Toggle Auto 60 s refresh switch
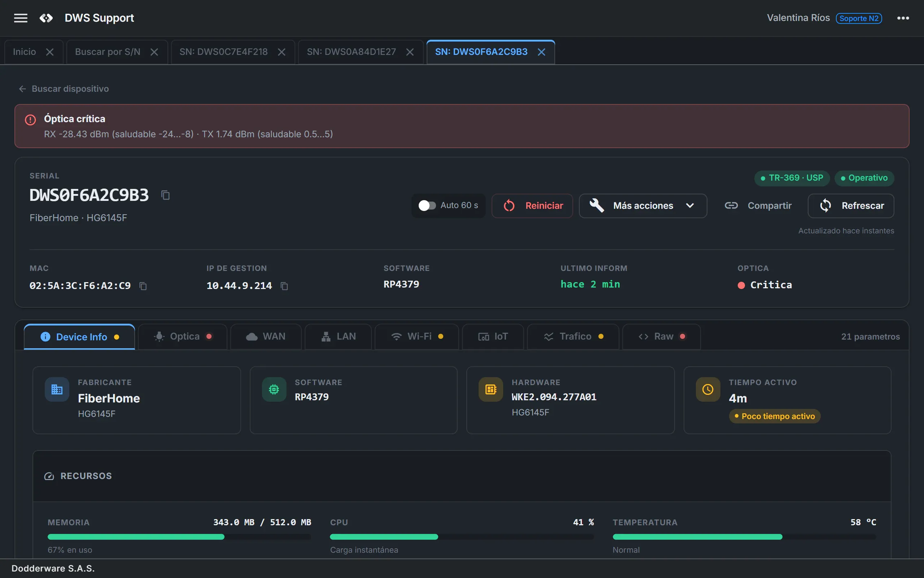The width and height of the screenshot is (924, 578). [427, 206]
